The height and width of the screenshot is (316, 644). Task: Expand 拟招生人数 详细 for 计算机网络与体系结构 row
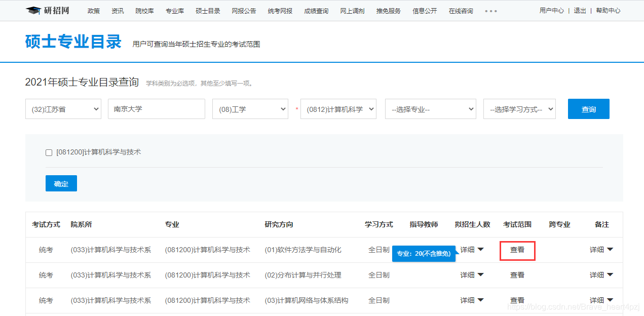pyautogui.click(x=472, y=300)
